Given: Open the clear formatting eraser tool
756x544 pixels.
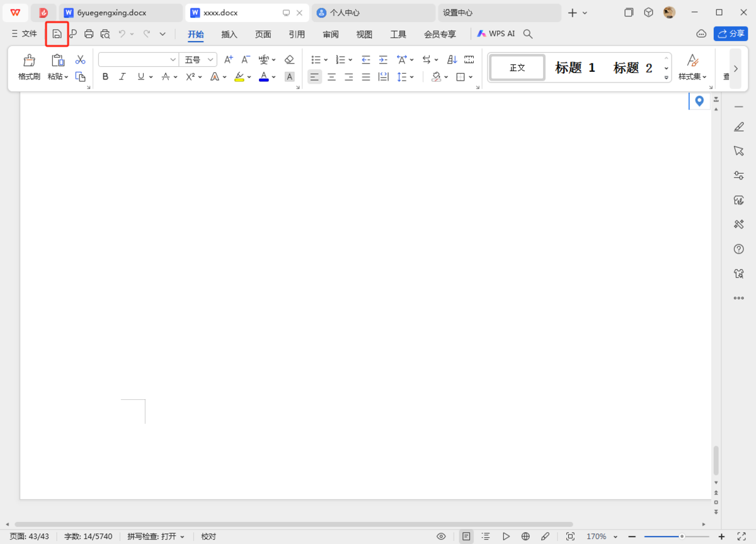Looking at the screenshot, I should point(289,59).
